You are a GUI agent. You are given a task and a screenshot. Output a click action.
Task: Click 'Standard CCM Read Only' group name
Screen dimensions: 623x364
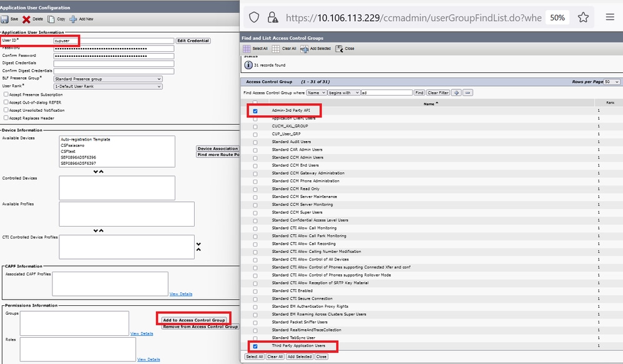click(296, 189)
